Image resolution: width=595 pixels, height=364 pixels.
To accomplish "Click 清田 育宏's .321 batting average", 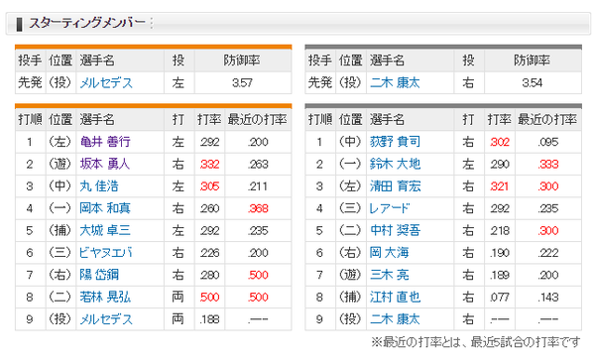I will pos(500,186).
